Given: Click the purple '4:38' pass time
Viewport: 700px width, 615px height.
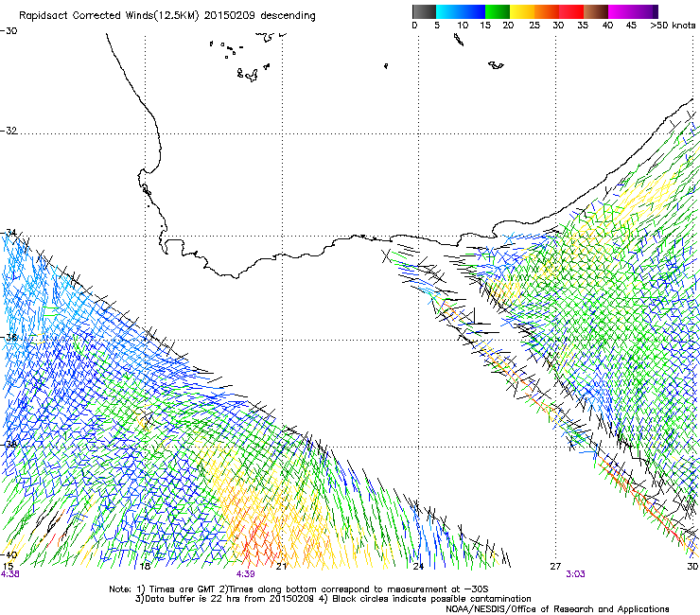Looking at the screenshot, I should [x=9, y=574].
